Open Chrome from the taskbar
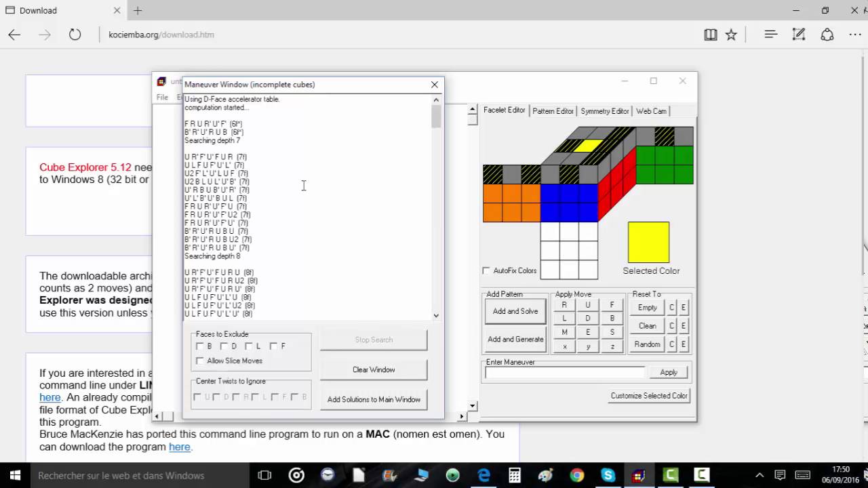The width and height of the screenshot is (868, 488). click(577, 475)
